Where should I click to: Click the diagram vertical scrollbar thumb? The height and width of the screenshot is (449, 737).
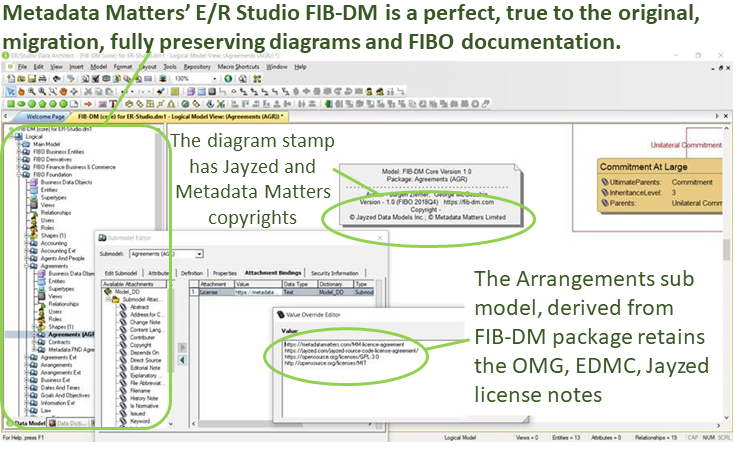(x=727, y=249)
